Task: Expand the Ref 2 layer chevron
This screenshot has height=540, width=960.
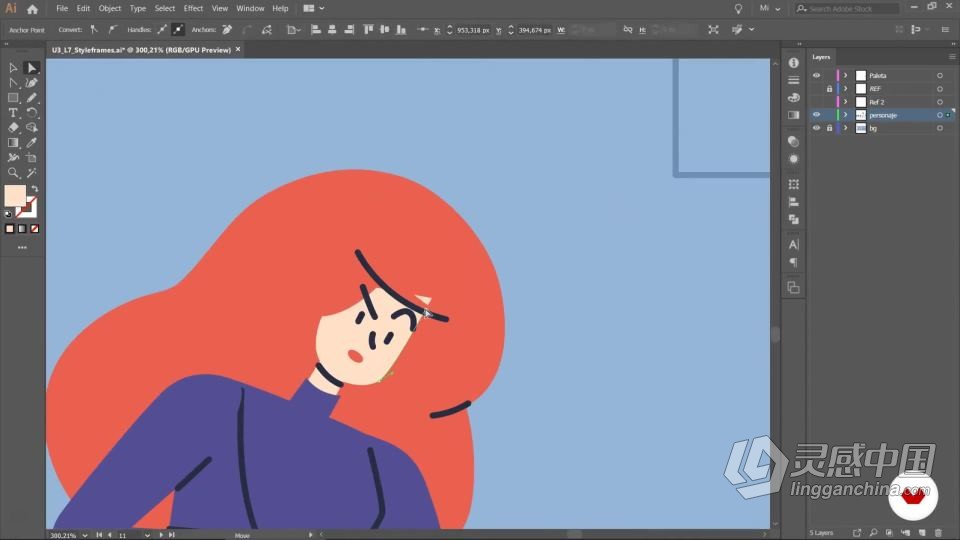Action: click(846, 102)
